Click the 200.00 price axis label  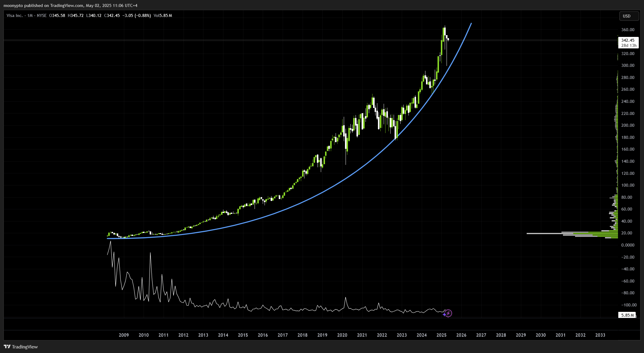pos(628,125)
